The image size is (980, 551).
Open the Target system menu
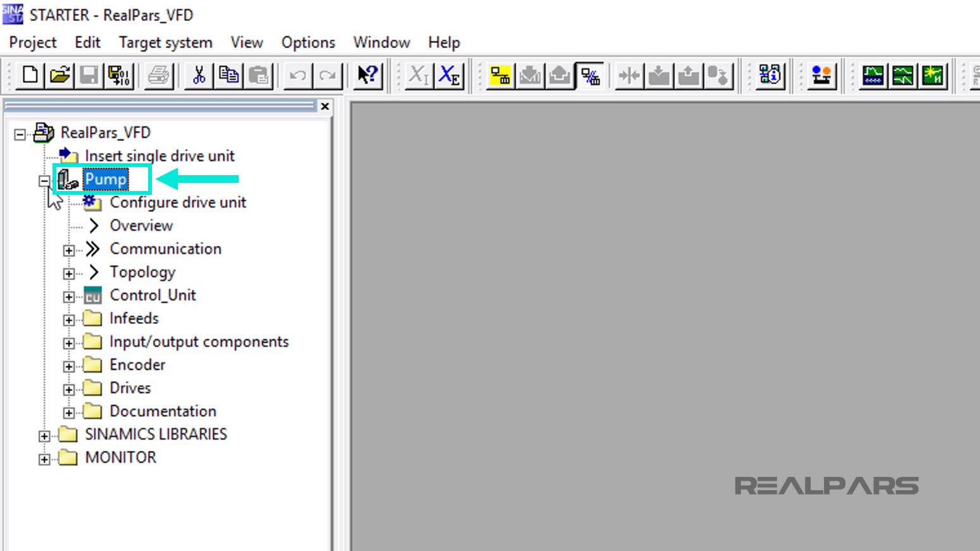coord(166,42)
